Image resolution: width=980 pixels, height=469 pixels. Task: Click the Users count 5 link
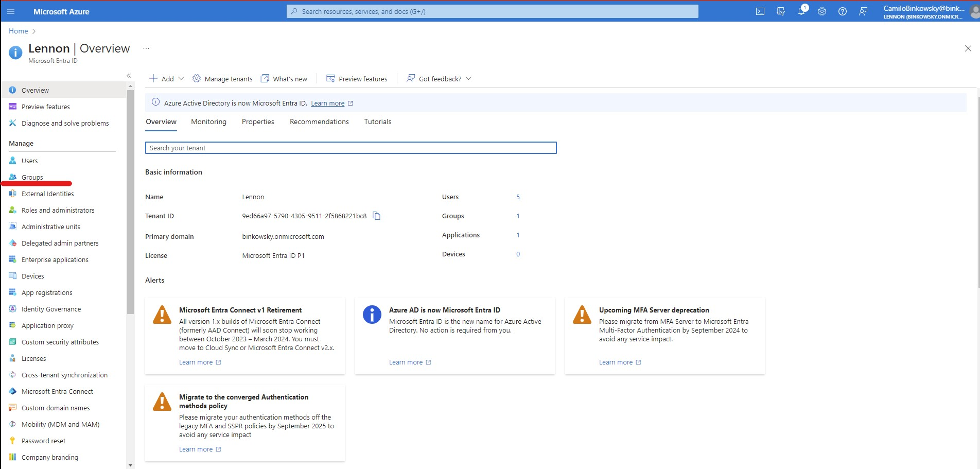pos(518,197)
